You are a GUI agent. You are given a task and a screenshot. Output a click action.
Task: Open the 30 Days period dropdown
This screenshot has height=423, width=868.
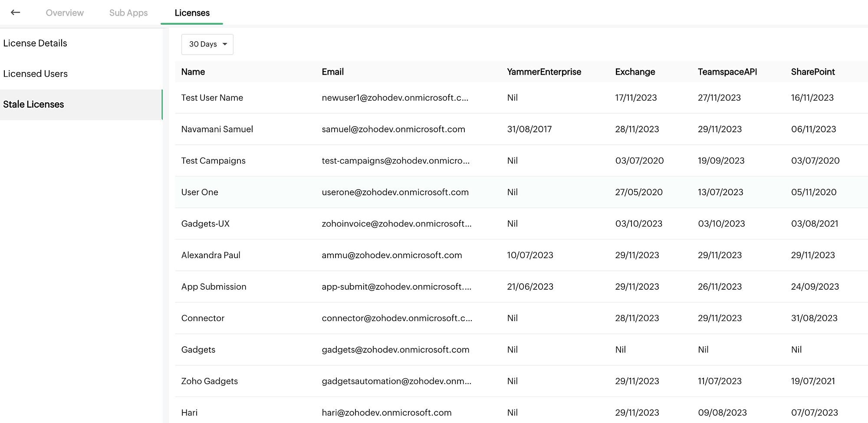207,44
